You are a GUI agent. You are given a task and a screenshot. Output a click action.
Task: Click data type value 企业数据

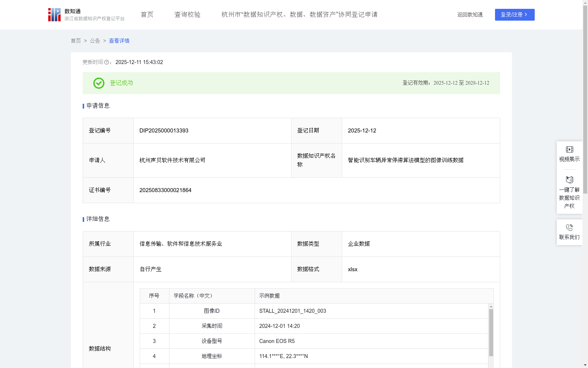359,244
